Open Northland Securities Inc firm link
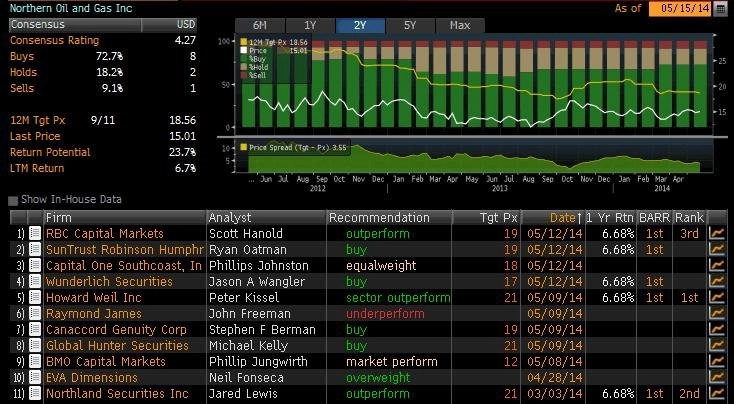Screen dimensions: 734x404 (117, 393)
